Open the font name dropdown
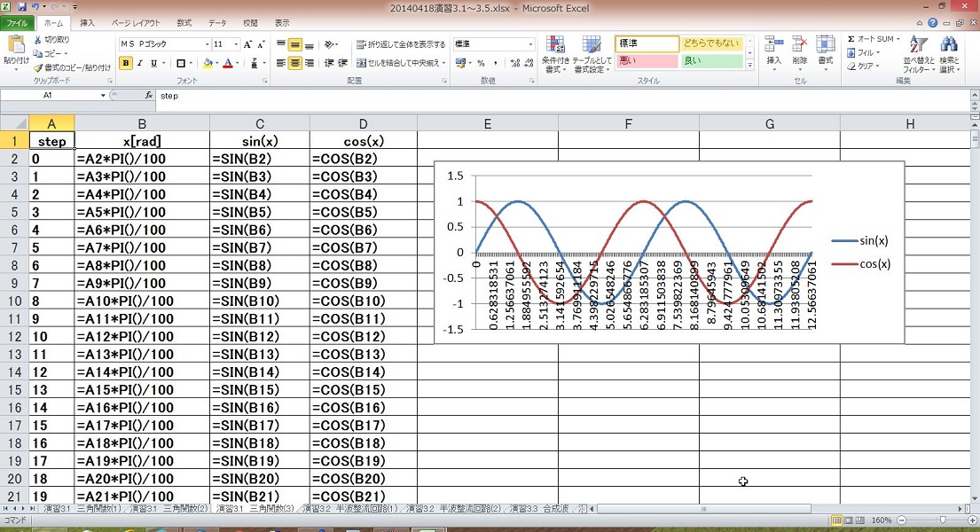This screenshot has width=980, height=532. pos(203,44)
